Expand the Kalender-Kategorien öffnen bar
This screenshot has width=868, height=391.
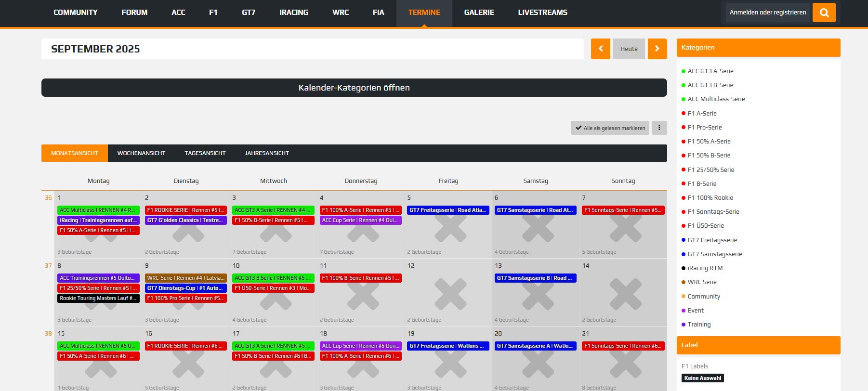354,88
